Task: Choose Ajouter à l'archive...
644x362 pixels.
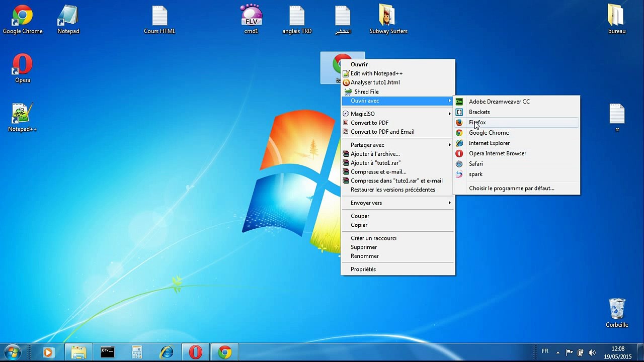Action: [397, 154]
